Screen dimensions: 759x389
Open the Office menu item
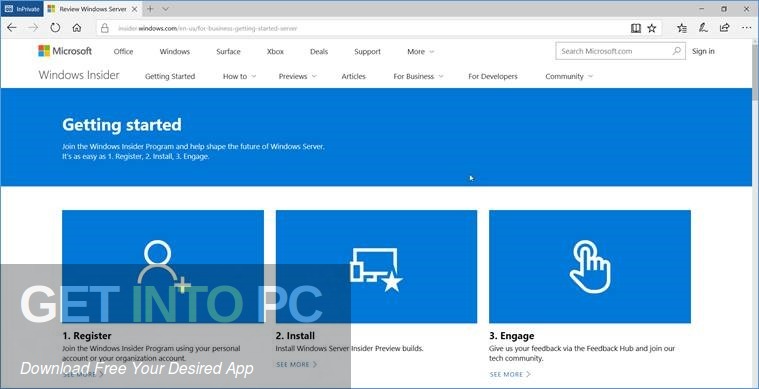[x=123, y=51]
